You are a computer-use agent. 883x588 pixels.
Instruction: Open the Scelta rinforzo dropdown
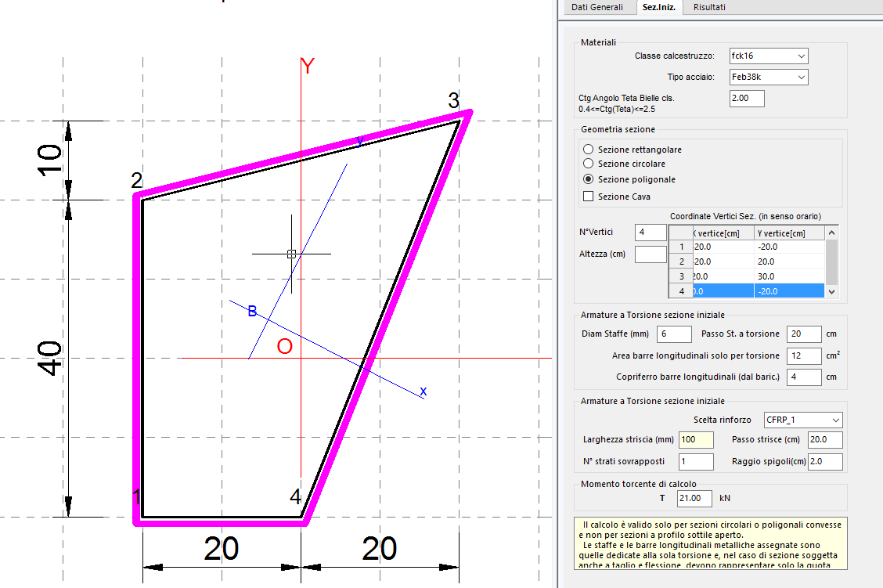coord(803,420)
